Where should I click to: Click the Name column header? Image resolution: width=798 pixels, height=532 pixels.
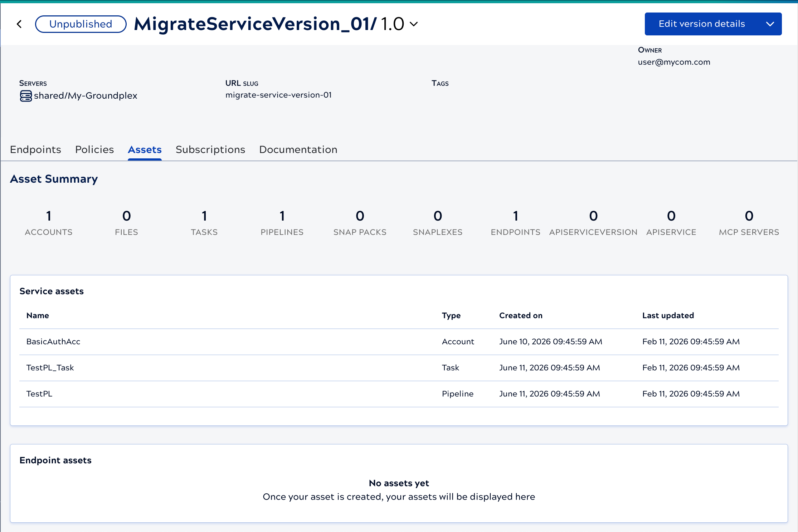coord(38,315)
